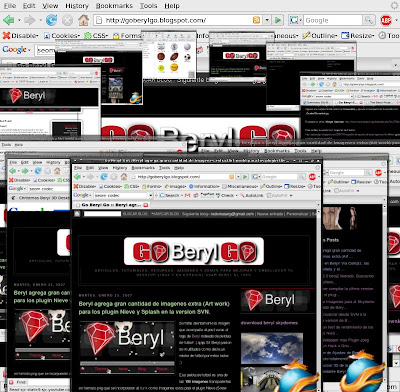Image resolution: width=400 pixels, height=392 pixels.
Task: Go Home in top background Firefox window
Action: click(83, 20)
